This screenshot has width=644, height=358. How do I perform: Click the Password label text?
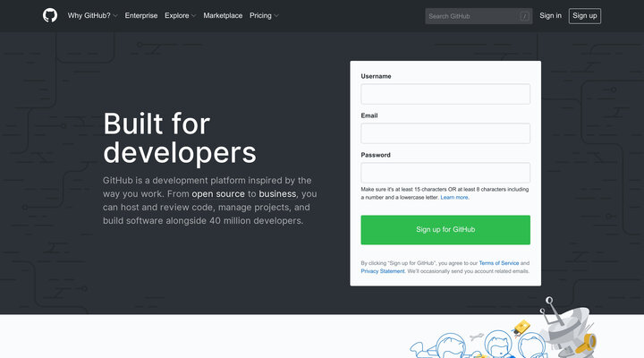pos(376,155)
